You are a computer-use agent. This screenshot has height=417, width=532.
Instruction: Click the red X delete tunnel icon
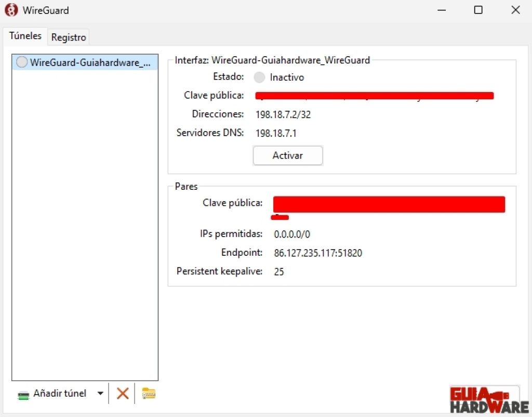[123, 394]
